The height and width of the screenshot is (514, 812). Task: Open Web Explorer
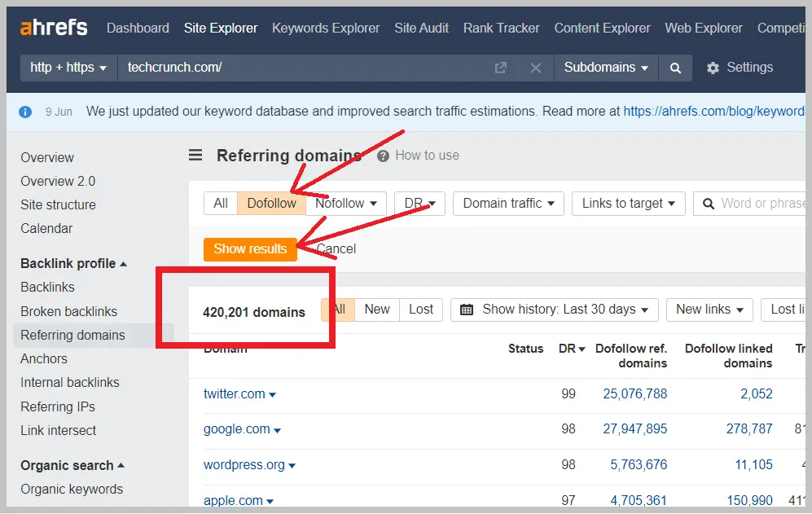pyautogui.click(x=704, y=28)
